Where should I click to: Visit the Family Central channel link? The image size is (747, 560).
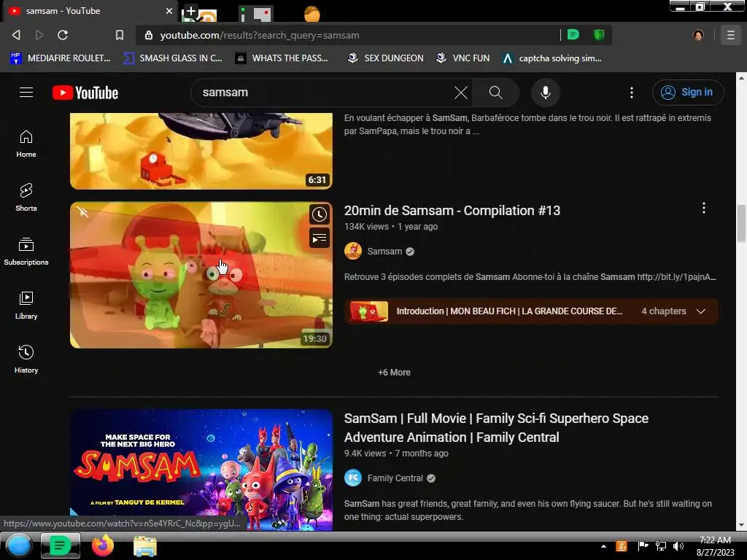pyautogui.click(x=395, y=478)
